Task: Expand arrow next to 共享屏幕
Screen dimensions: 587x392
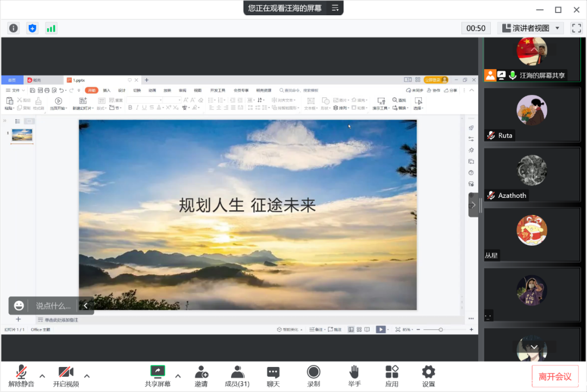Action: [178, 376]
